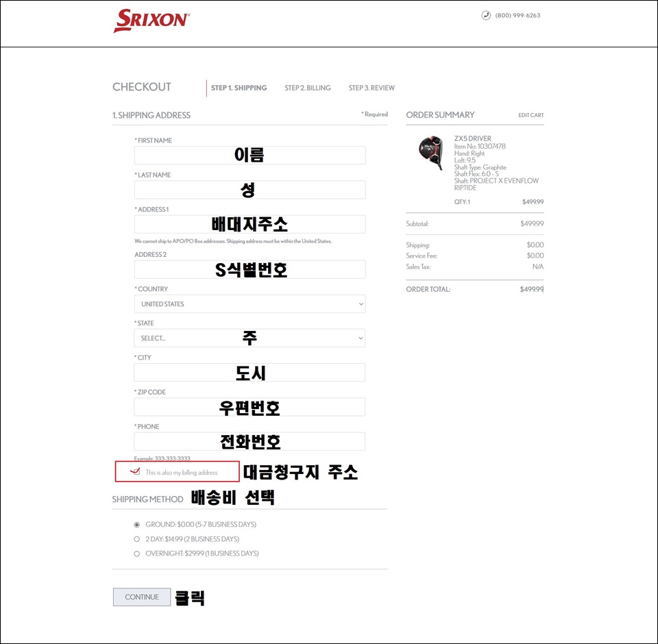658x644 pixels.
Task: Select the ZX5 DRIVER product title
Action: 472,138
